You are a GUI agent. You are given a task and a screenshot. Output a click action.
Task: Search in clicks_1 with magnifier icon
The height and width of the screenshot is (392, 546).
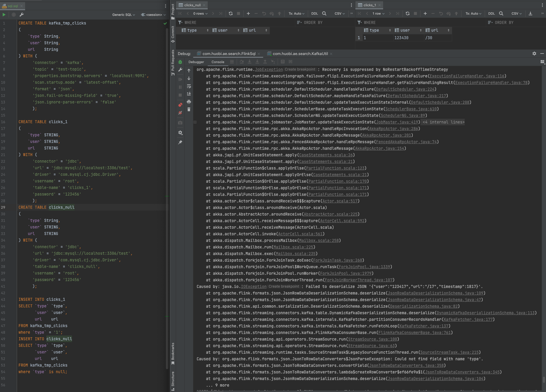tap(501, 13)
